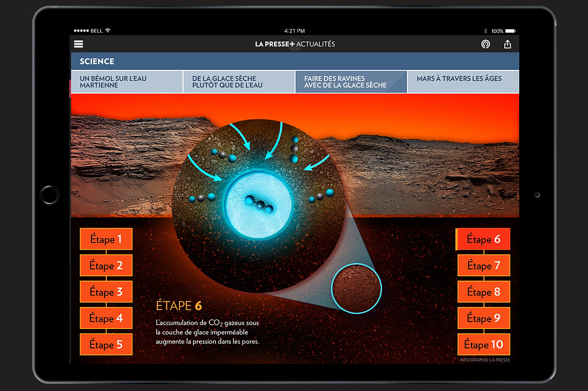Screen dimensions: 588x391
Task: Advance to Étape 7
Action: tap(484, 265)
